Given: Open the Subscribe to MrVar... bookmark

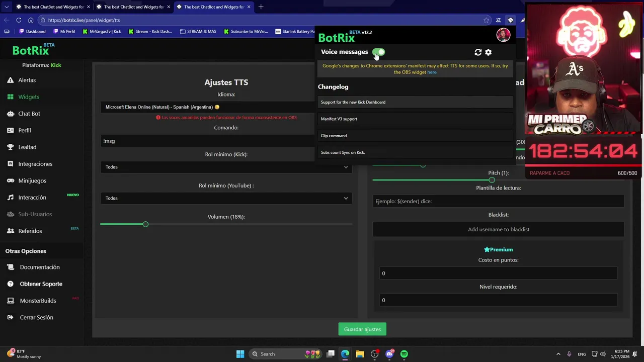Looking at the screenshot, I should [246, 31].
